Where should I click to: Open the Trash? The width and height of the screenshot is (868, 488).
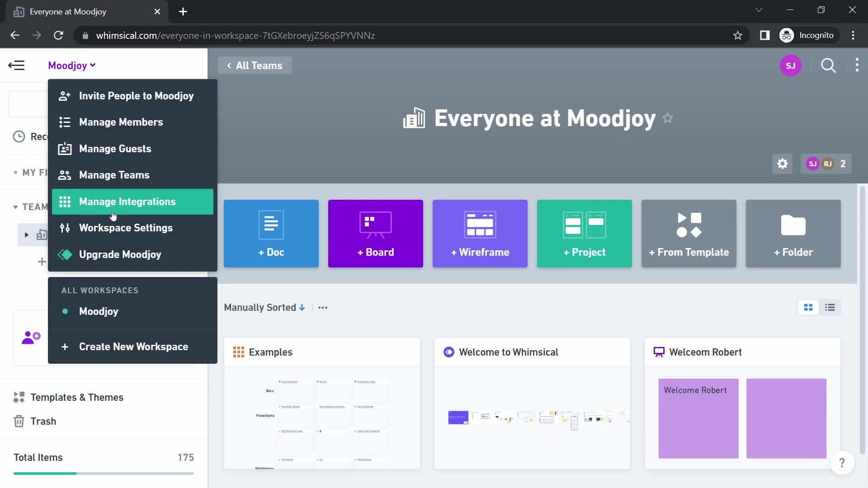click(x=35, y=422)
